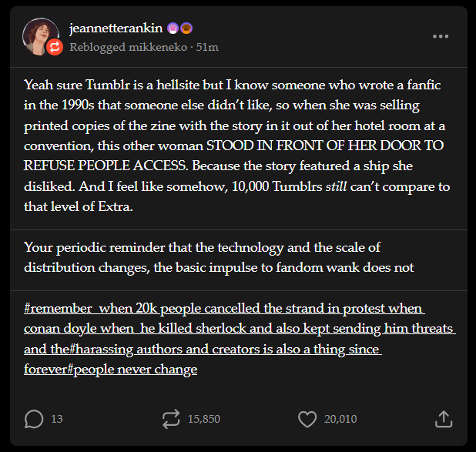The width and height of the screenshot is (476, 452).
Task: Open the #harassing authors and creators tag
Action: pyautogui.click(x=231, y=349)
